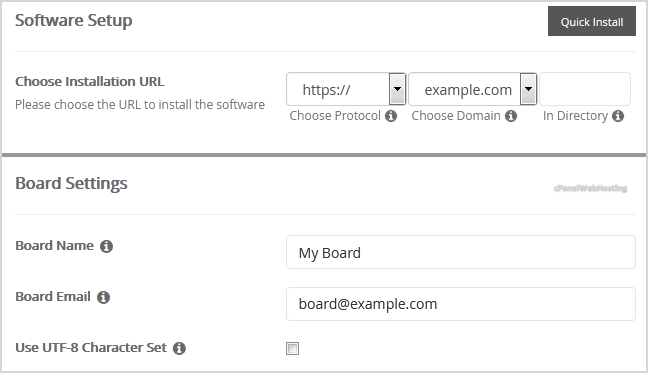Select the board@example.com email field
The width and height of the screenshot is (648, 373).
click(461, 304)
